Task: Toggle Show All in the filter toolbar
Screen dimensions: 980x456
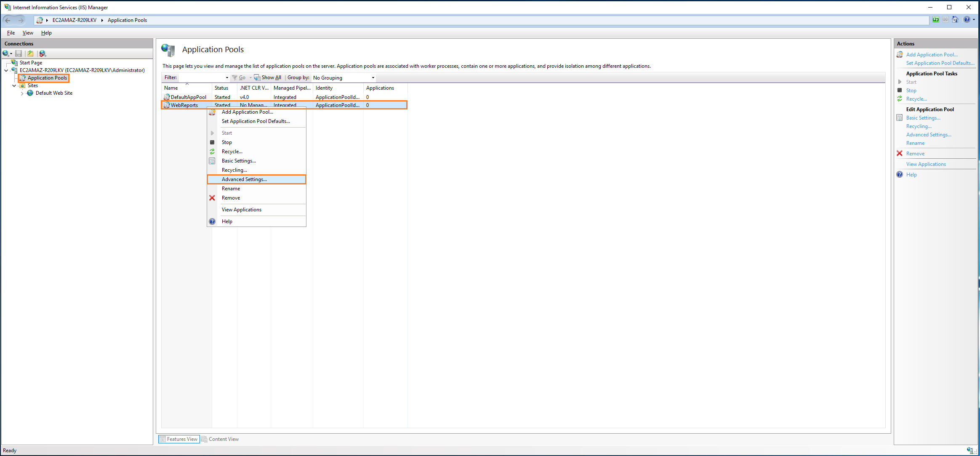Action: click(x=268, y=77)
